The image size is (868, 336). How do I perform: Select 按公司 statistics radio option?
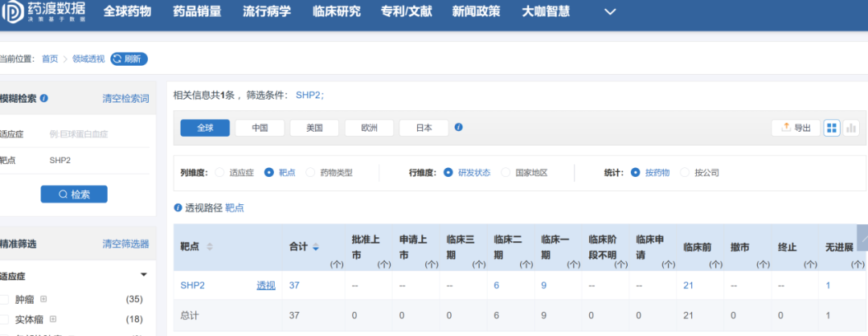[x=685, y=172]
